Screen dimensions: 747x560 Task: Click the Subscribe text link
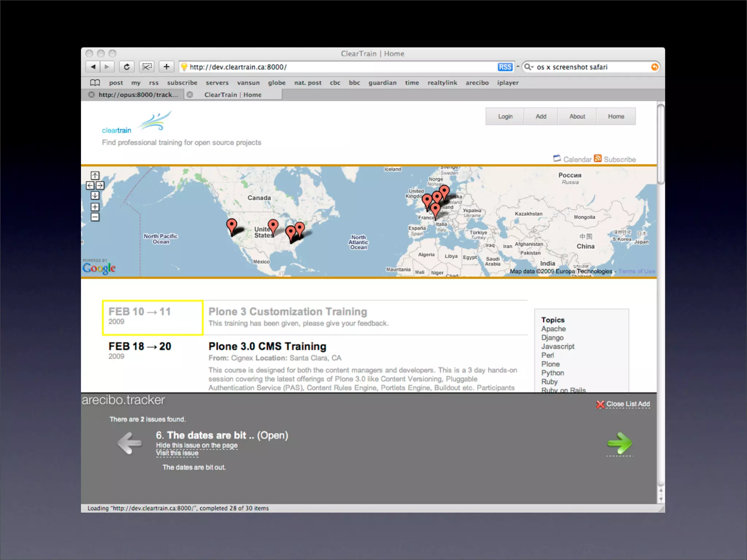(x=620, y=159)
